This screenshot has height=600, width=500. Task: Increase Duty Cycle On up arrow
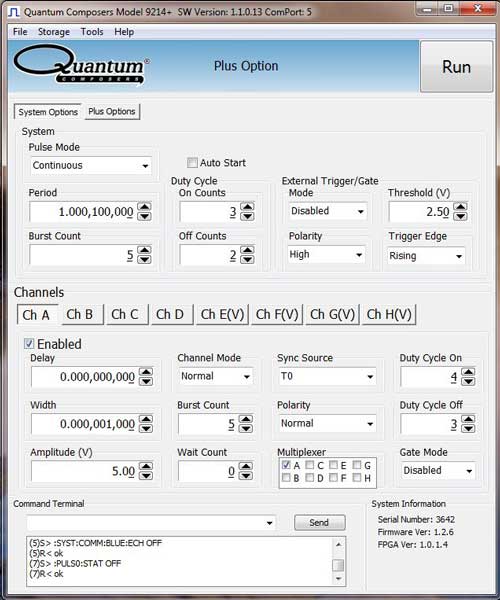point(468,372)
